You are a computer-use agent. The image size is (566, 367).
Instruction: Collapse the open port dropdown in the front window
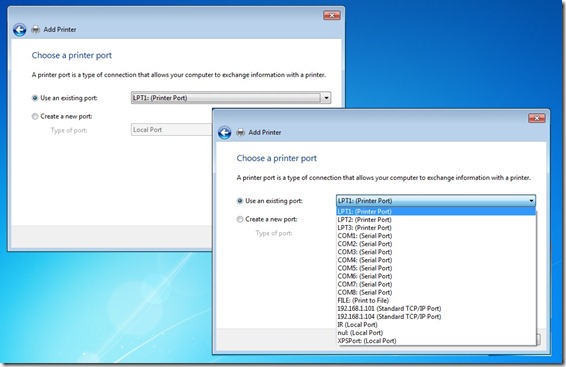[x=531, y=201]
